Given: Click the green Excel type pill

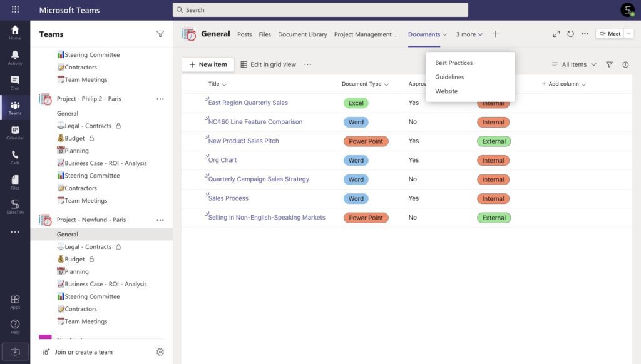Looking at the screenshot, I should [x=356, y=103].
